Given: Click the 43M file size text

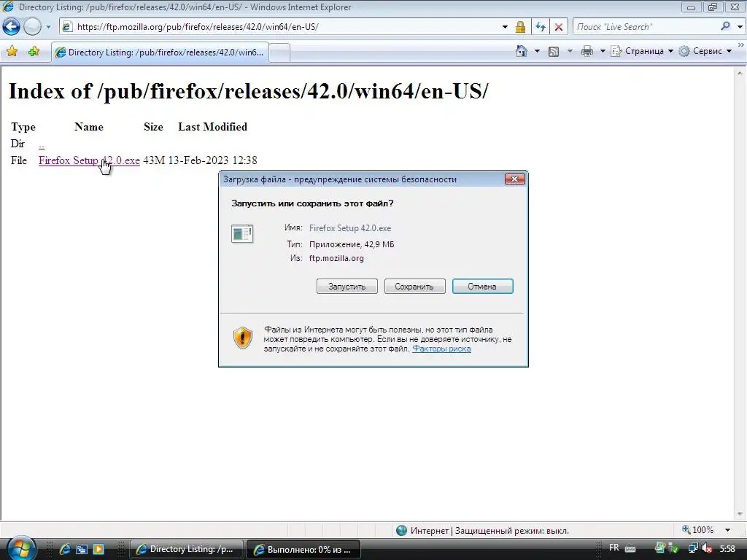Looking at the screenshot, I should tap(154, 160).
